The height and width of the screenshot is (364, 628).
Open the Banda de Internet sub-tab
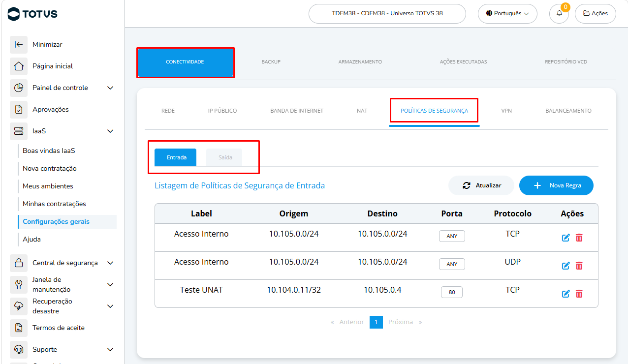[297, 111]
